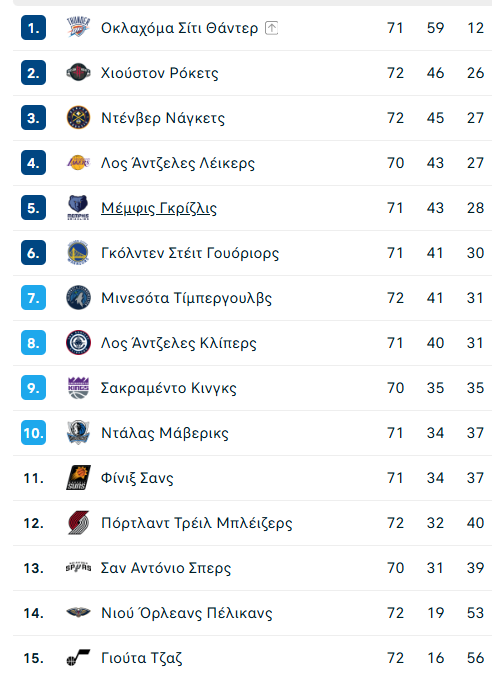
Task: Click the Phoenix Suns logo
Action: pyautogui.click(x=78, y=478)
